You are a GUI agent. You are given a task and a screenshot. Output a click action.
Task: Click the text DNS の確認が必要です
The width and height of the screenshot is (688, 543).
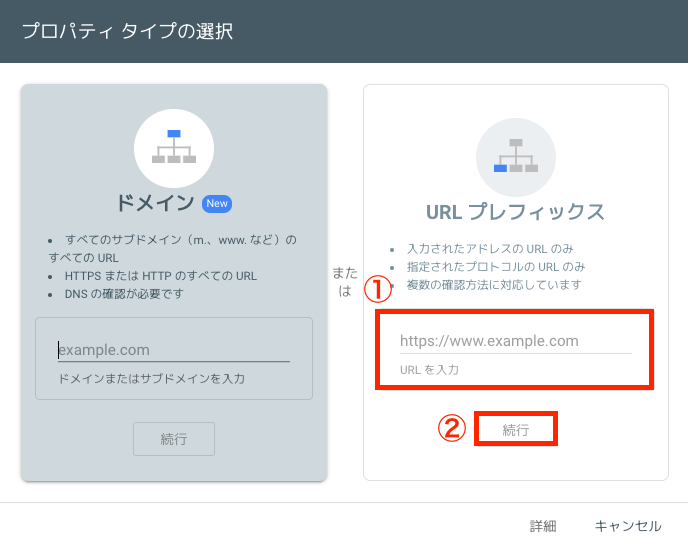click(x=124, y=294)
